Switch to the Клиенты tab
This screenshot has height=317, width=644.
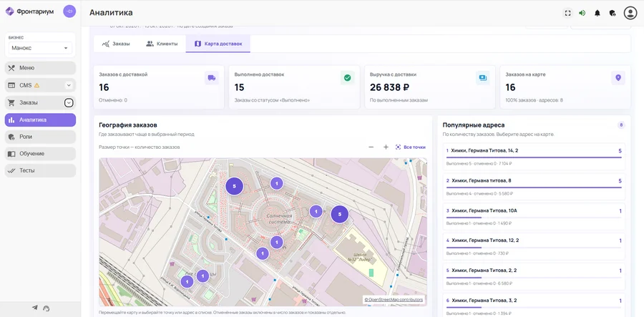click(162, 44)
